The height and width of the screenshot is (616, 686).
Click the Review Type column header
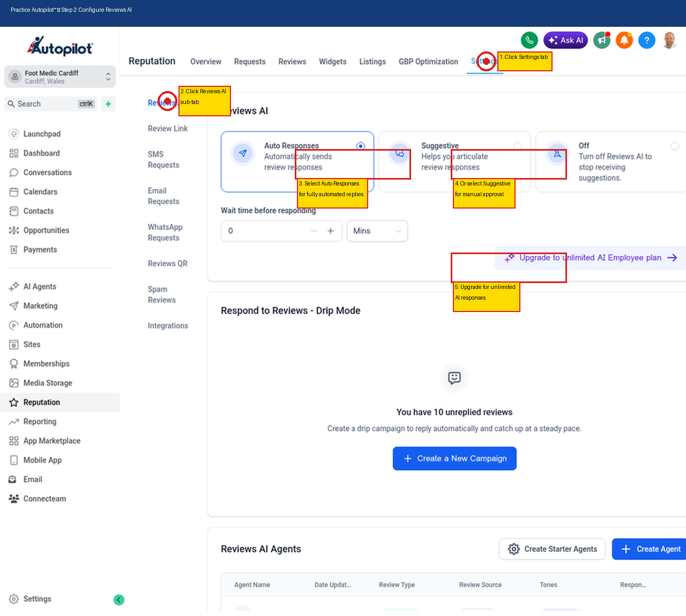(x=397, y=585)
